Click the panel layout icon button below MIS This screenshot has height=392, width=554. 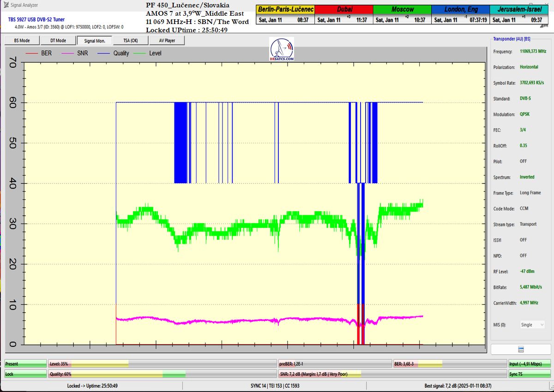click(x=521, y=349)
